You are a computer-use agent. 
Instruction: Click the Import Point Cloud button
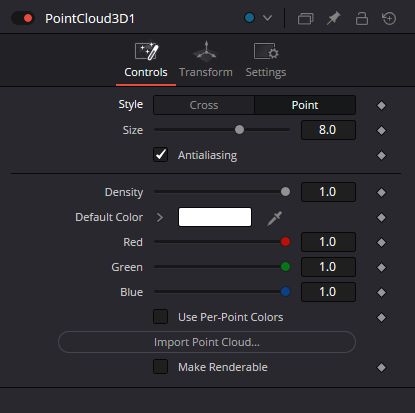[207, 342]
